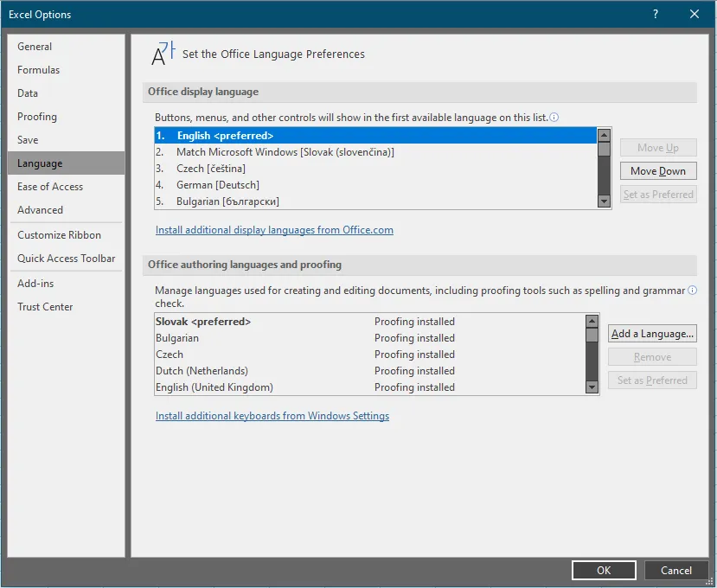This screenshot has height=588, width=717.
Task: Click info icon beside display language description
Action: 554,118
